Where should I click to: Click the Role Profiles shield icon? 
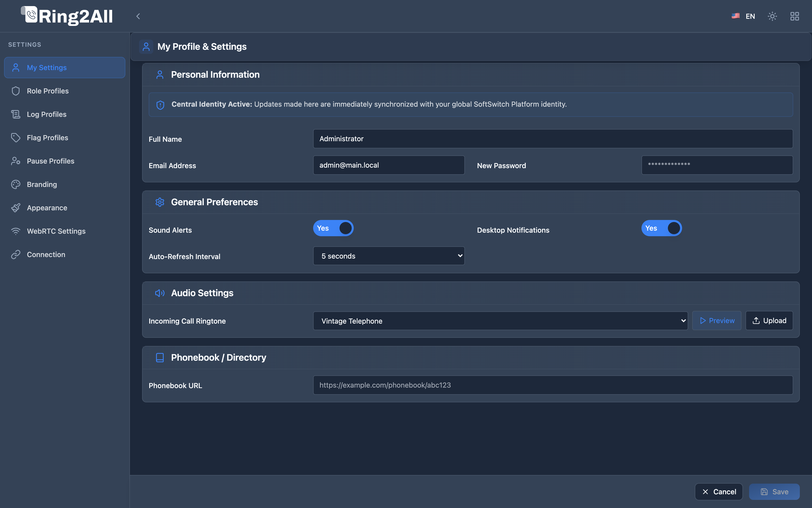point(16,91)
